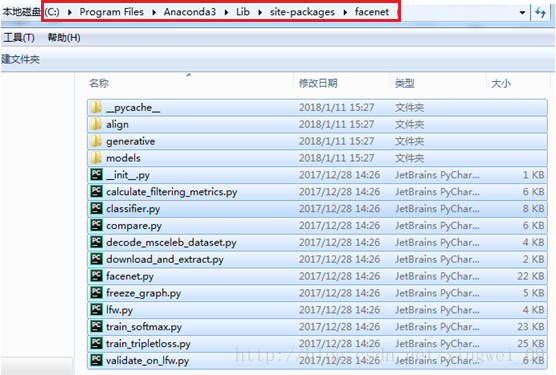Click the align folder icon
The height and width of the screenshot is (375, 556).
tap(96, 124)
